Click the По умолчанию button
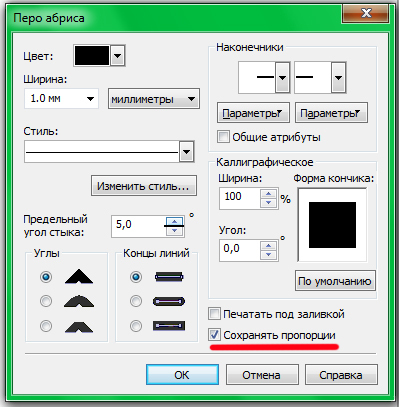This screenshot has height=407, width=399. click(335, 281)
